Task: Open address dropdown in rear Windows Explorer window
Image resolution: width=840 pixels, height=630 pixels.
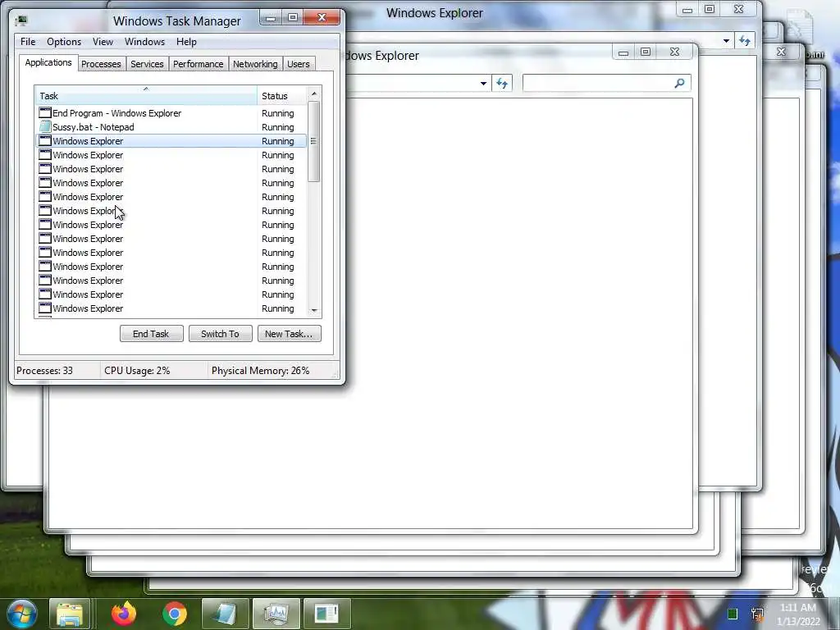Action: 726,41
